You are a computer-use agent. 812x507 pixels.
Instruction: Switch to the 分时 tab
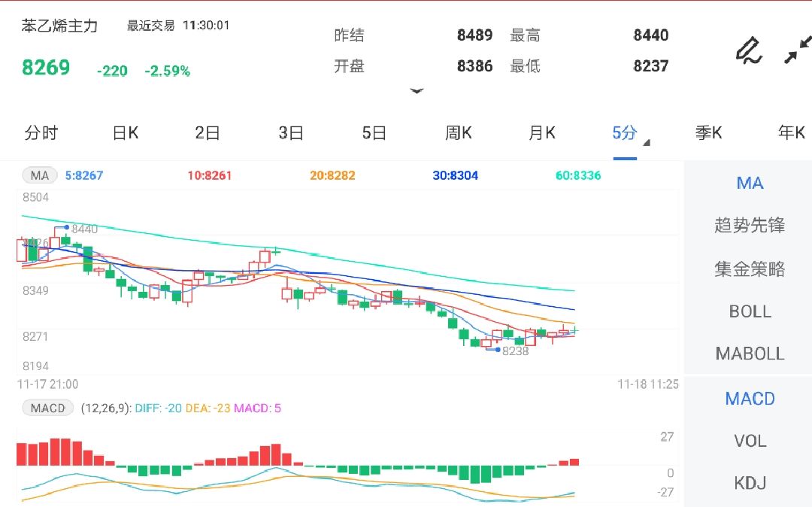pyautogui.click(x=41, y=133)
